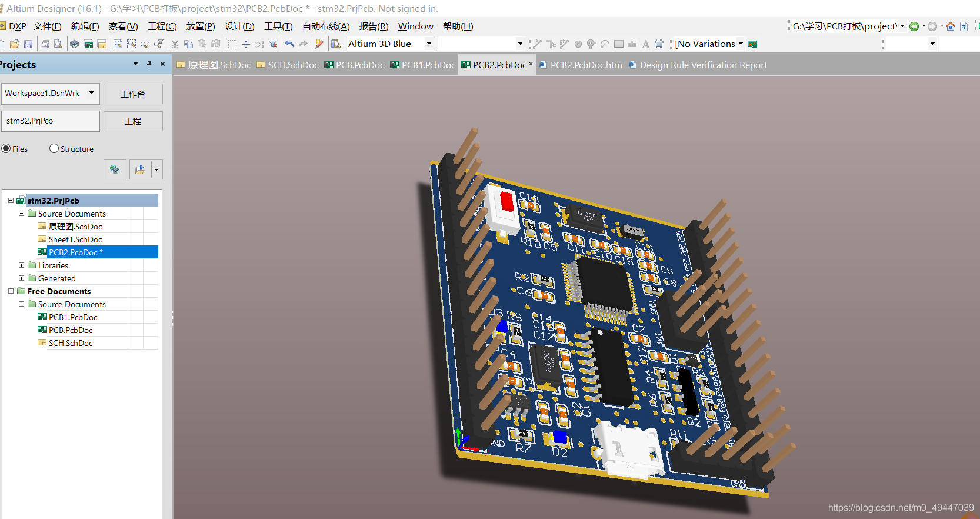Undo last action with the blue arrow
Viewport: 980px width, 519px height.
pyautogui.click(x=289, y=44)
